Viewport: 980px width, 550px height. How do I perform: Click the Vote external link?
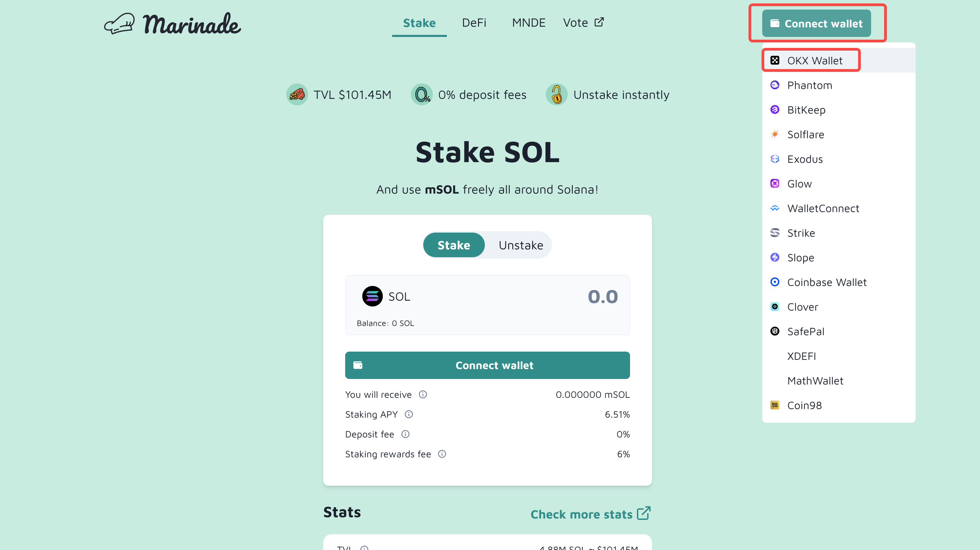[583, 22]
